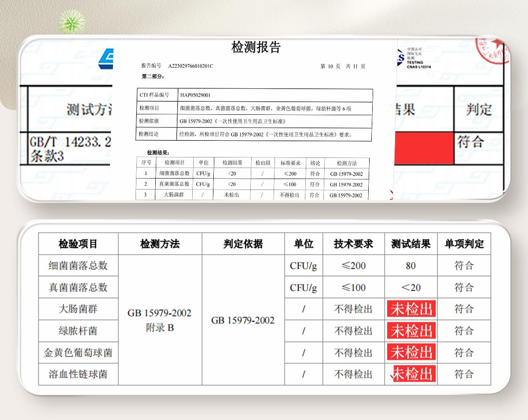Click the 检测报告 title heading
Screen dimensions: 528x420
(x=256, y=47)
